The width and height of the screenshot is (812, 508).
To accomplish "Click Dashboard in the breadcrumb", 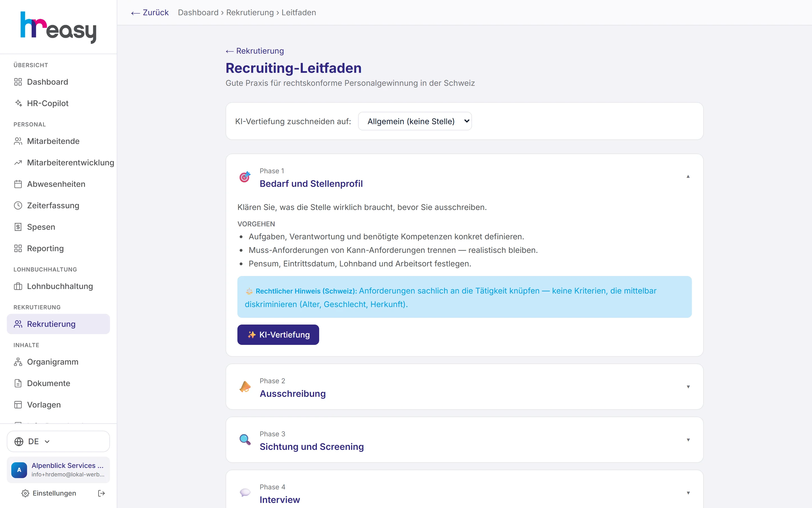I will [198, 12].
